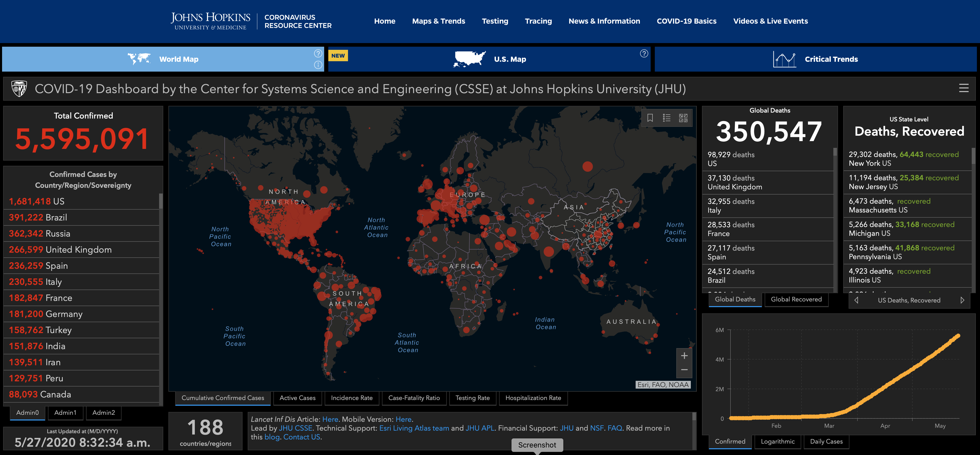Open COVID-19 Basics menu
This screenshot has width=980, height=455.
click(686, 21)
